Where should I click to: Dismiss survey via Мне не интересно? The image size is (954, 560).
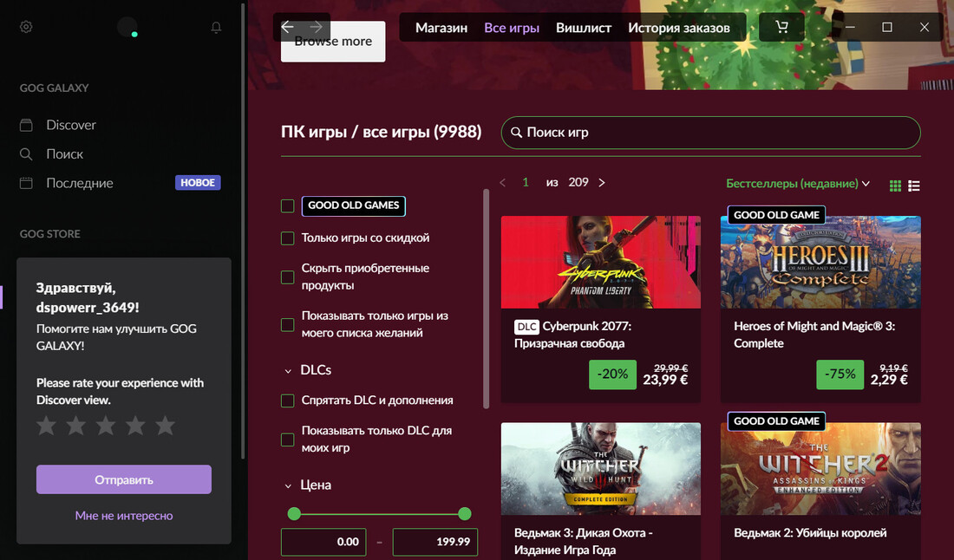pyautogui.click(x=123, y=516)
